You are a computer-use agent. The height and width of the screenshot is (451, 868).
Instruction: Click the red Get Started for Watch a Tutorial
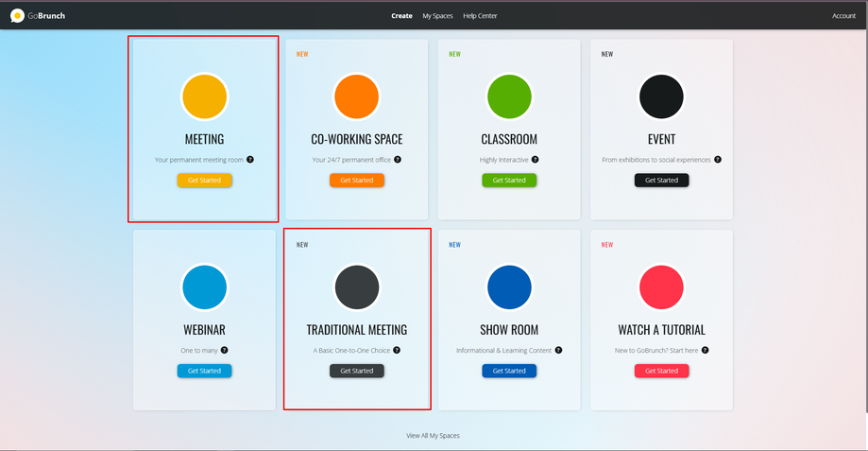(x=661, y=371)
